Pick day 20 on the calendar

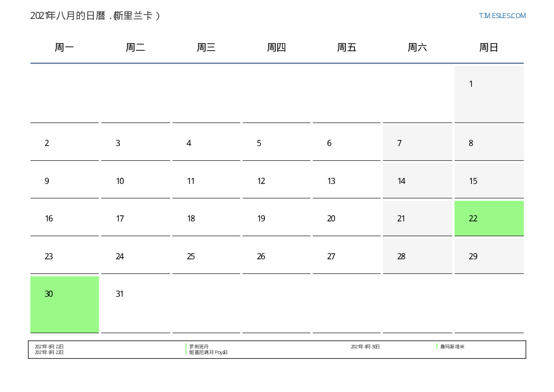tap(346, 219)
